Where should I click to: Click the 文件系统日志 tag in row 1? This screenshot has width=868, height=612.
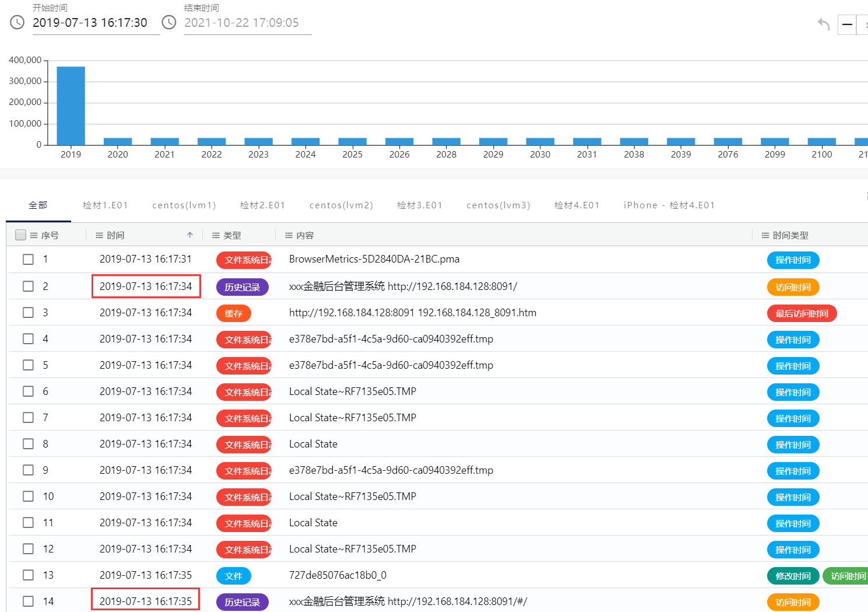point(244,260)
